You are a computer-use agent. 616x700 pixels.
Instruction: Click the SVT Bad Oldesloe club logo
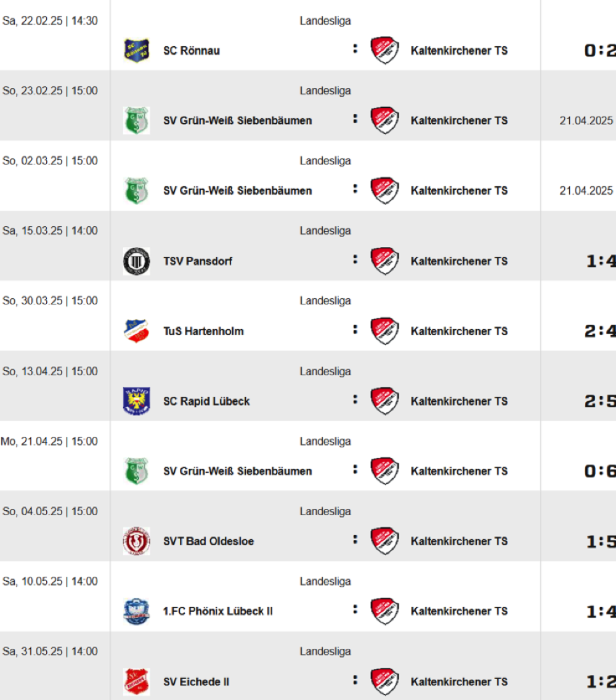click(136, 541)
